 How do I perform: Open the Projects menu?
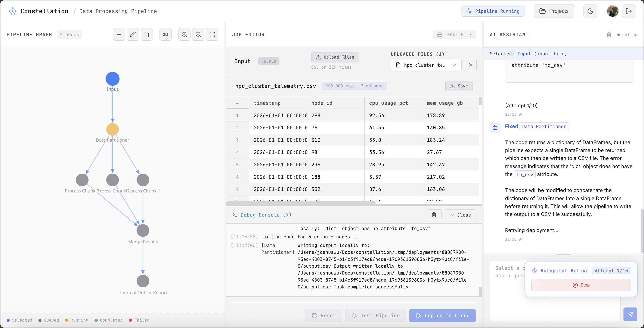tap(554, 11)
